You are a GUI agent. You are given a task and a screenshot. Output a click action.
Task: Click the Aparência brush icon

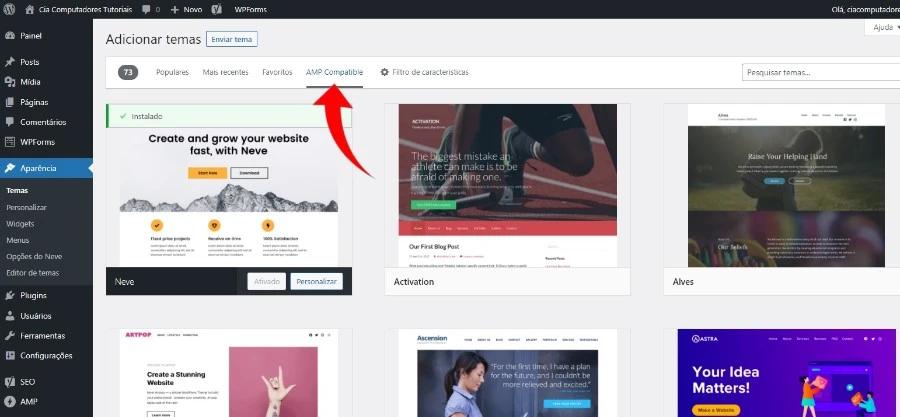[10, 168]
